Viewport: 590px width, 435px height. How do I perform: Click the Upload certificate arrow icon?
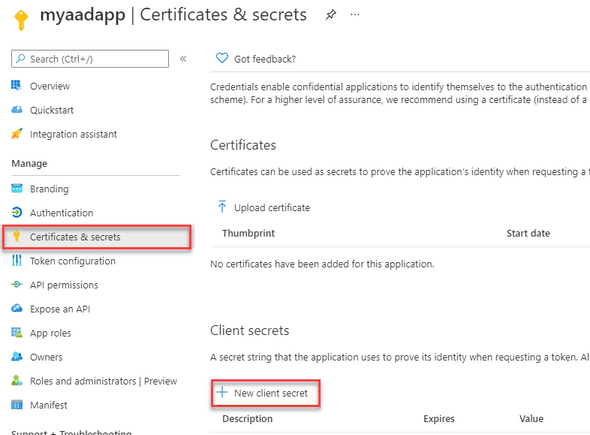[222, 207]
